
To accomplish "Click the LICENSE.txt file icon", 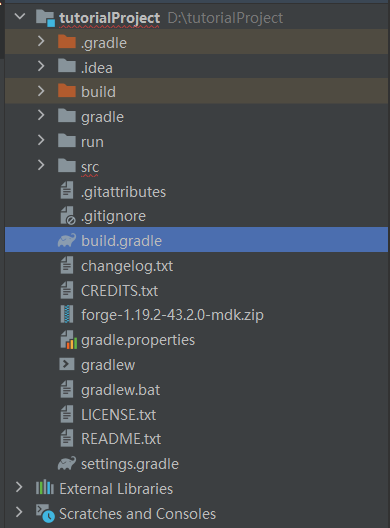I will [x=67, y=414].
